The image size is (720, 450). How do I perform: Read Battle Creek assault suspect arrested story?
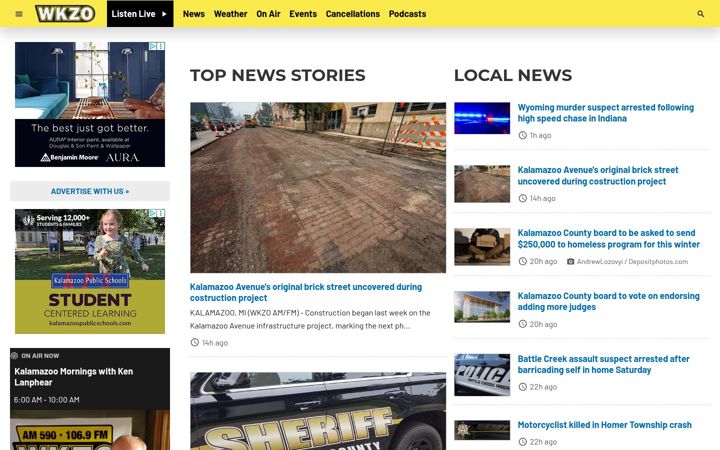pos(603,364)
